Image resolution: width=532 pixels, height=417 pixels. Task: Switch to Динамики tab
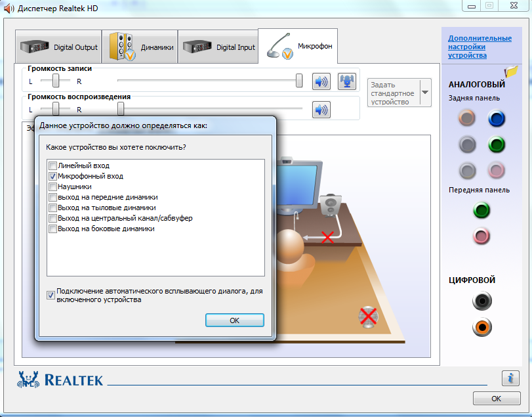(x=140, y=47)
